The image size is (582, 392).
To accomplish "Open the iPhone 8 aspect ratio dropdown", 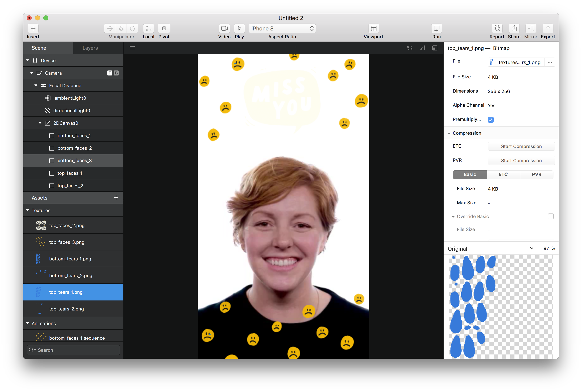I will point(282,29).
